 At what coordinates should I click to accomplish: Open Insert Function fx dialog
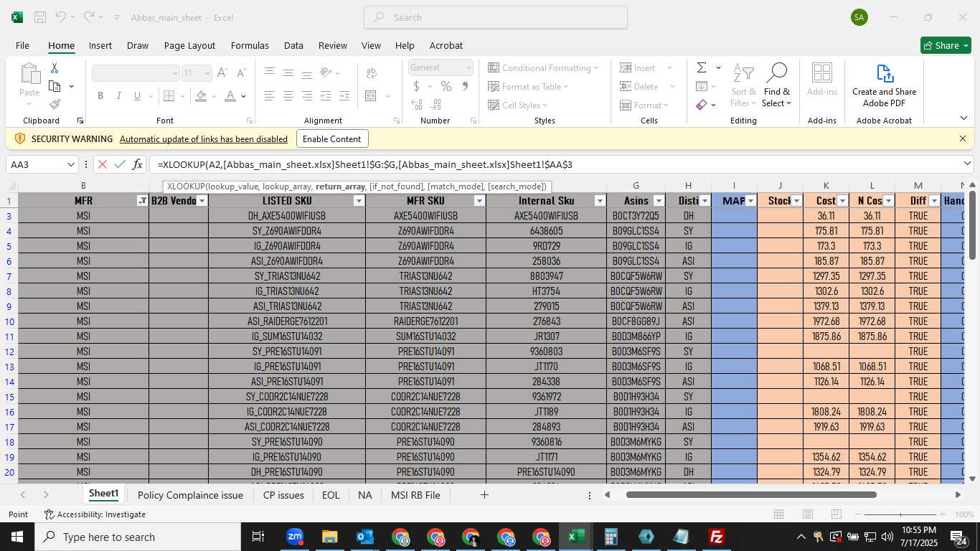137,164
